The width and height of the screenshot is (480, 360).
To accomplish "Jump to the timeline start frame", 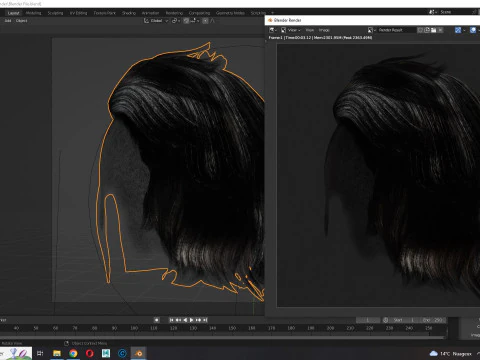I will (x=171, y=320).
